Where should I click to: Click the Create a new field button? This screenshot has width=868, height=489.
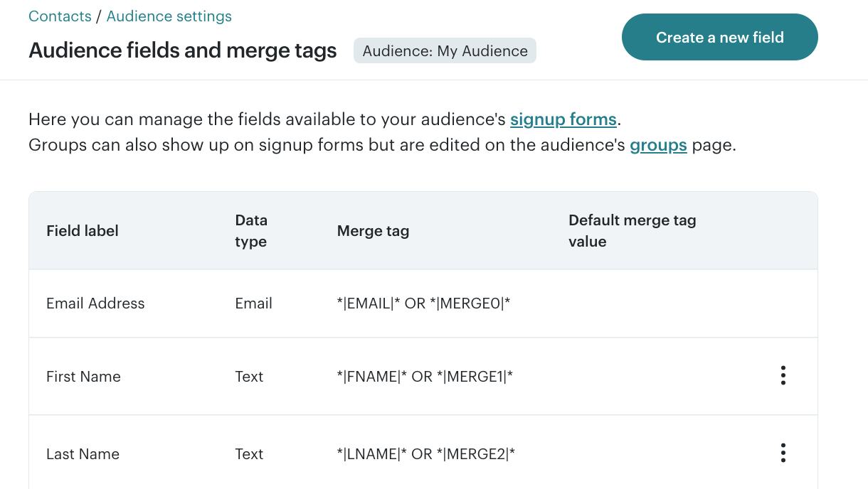pyautogui.click(x=719, y=37)
